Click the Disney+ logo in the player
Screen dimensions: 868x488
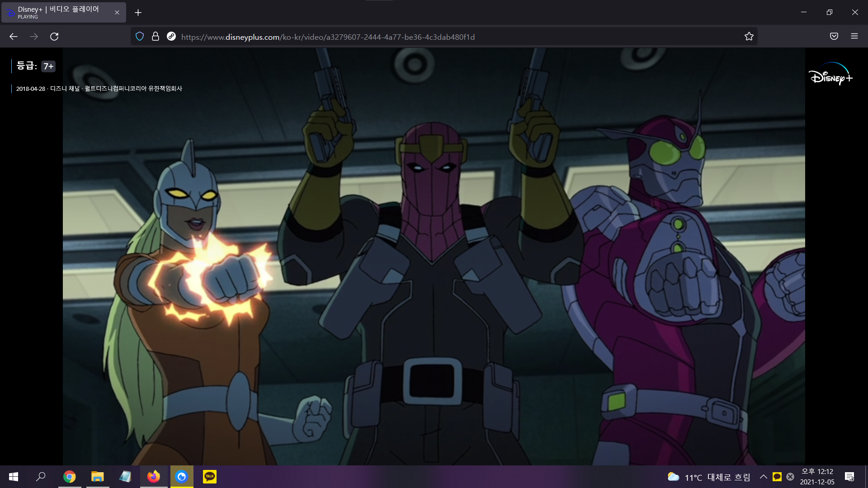[830, 74]
